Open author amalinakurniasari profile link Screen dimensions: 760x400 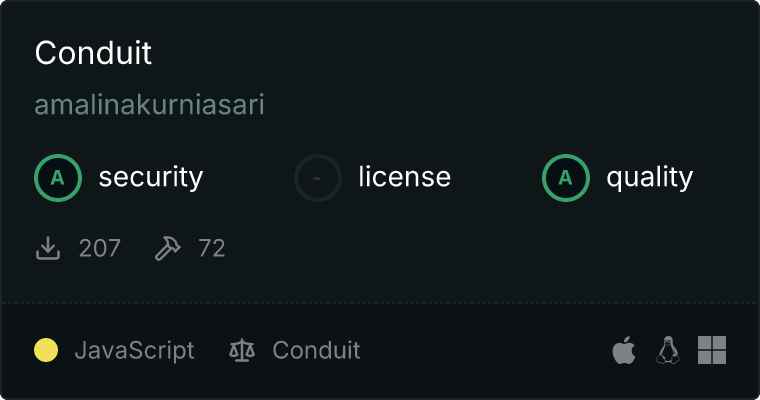coord(149,105)
